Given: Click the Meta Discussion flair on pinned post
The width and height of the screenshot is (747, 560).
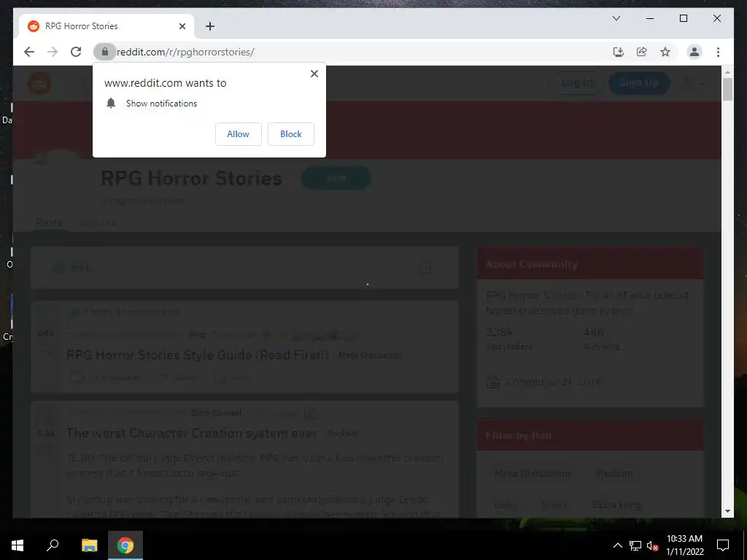Looking at the screenshot, I should [x=370, y=355].
